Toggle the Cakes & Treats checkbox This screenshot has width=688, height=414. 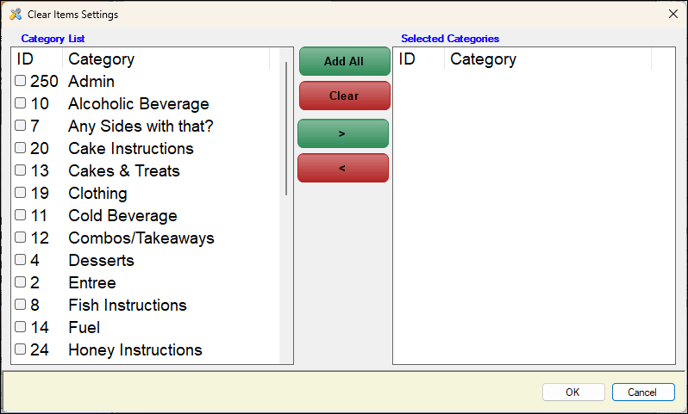(20, 171)
